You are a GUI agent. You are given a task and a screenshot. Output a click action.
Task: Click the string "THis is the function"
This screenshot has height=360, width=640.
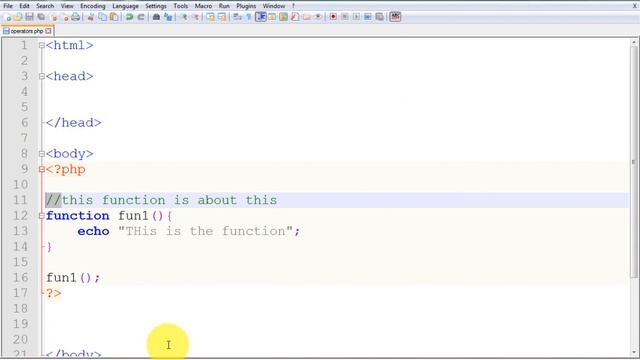click(x=206, y=231)
